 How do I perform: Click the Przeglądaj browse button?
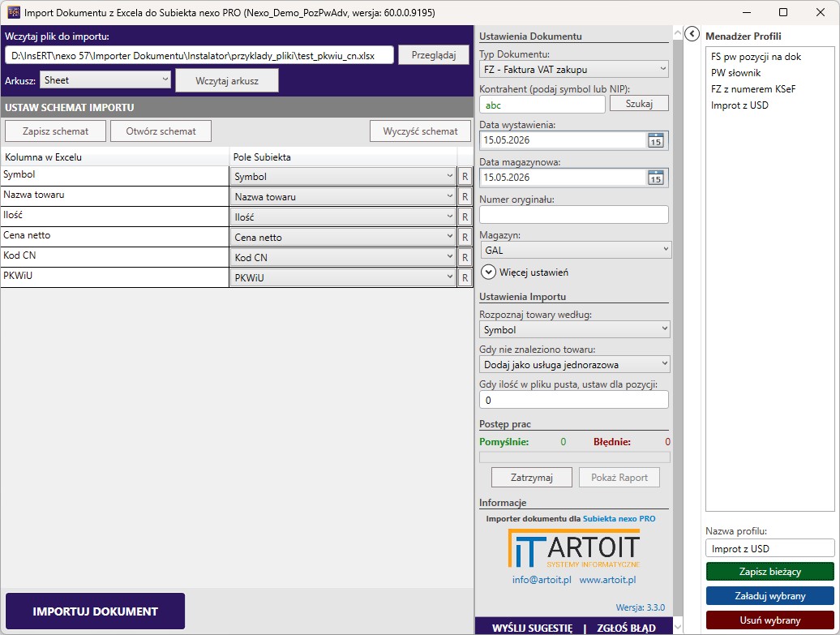tap(434, 54)
